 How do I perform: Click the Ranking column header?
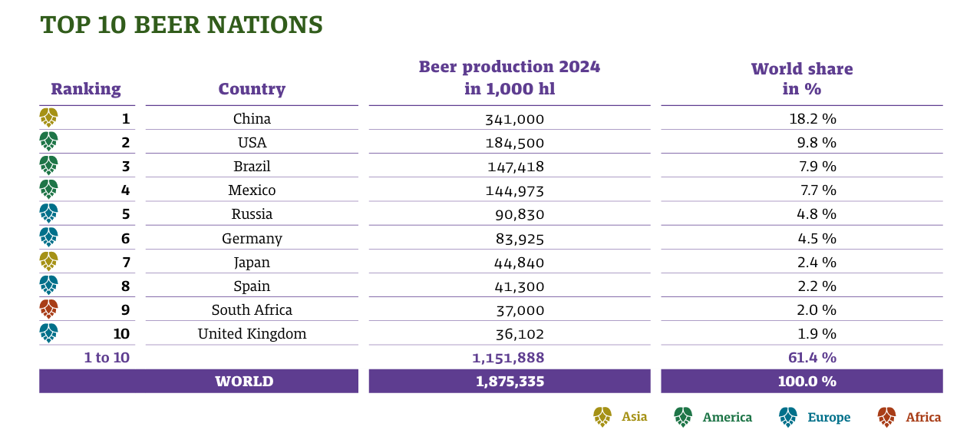tap(86, 88)
